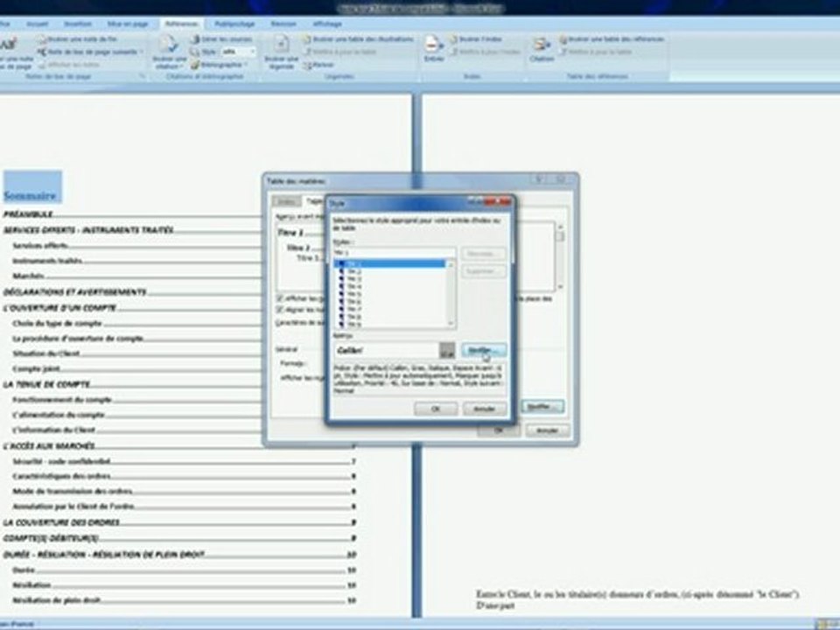840x630 pixels.
Task: Click Mode de transmission des ordres entry
Action: [x=73, y=491]
